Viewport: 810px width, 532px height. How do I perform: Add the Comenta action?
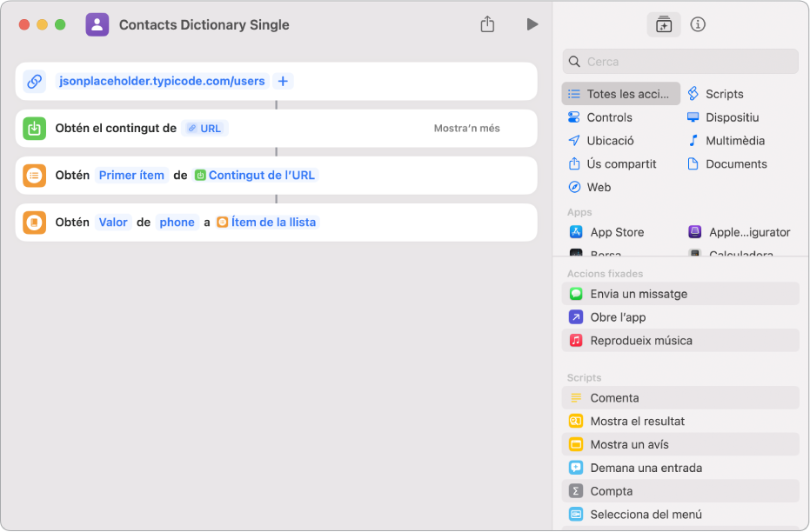pyautogui.click(x=680, y=398)
